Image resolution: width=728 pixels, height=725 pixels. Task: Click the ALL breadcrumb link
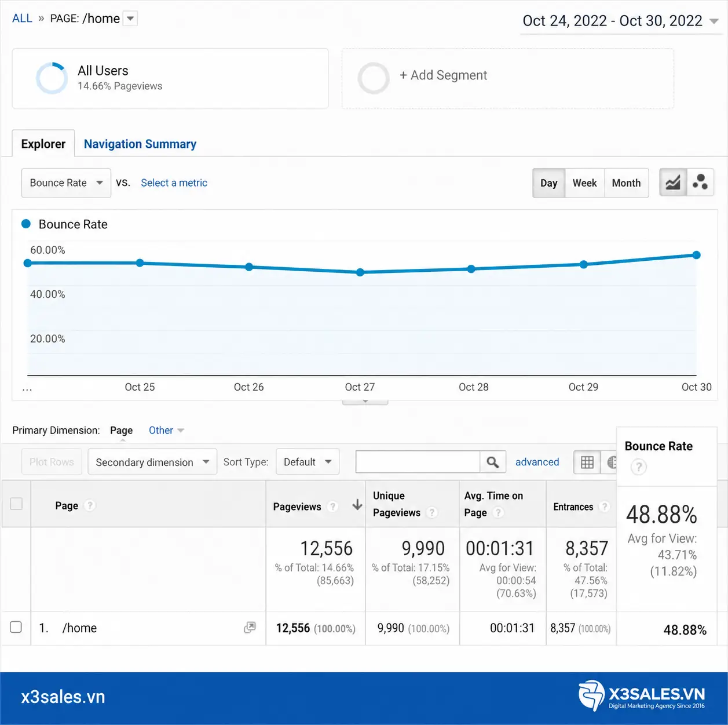click(22, 19)
